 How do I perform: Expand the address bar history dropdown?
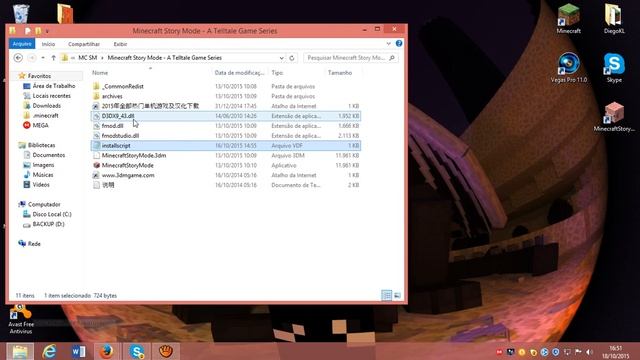(x=281, y=58)
